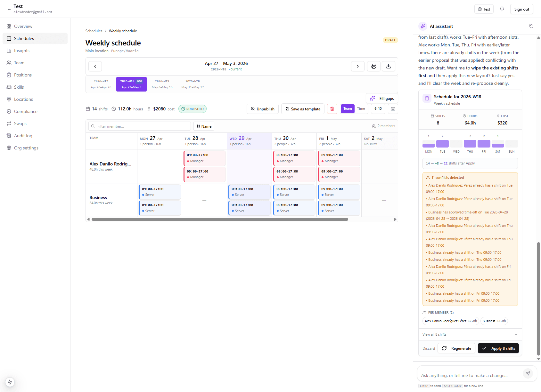Select the FRI 1 column header
Viewport: 541px width, 392px height.
click(x=339, y=141)
